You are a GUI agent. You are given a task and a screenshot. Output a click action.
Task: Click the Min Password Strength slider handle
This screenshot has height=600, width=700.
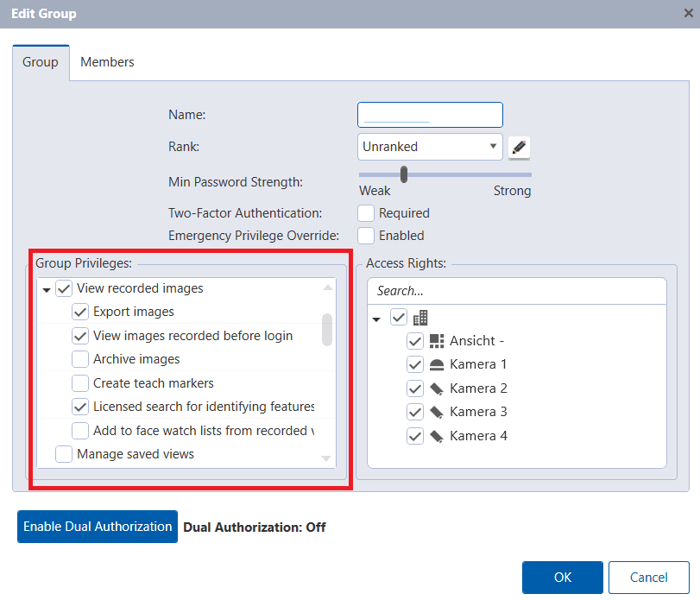tap(403, 174)
